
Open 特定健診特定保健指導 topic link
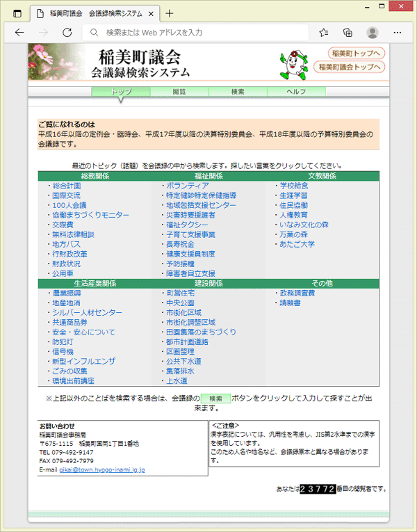point(202,195)
